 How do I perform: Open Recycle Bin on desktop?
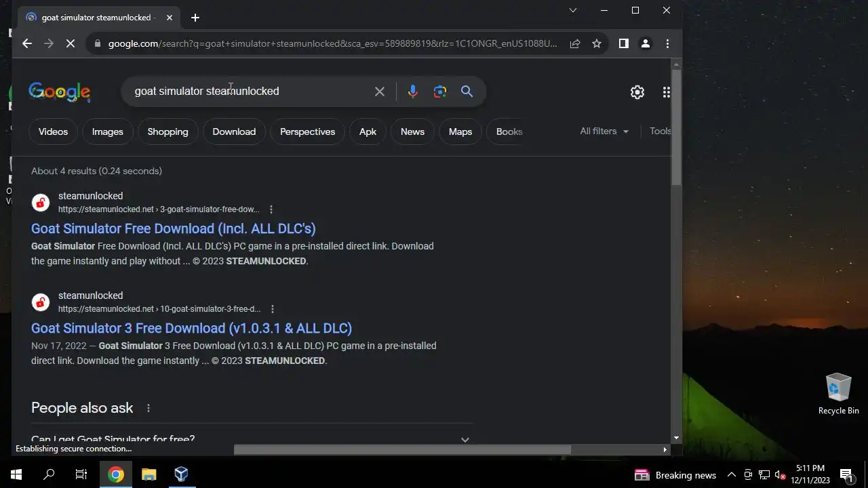839,394
